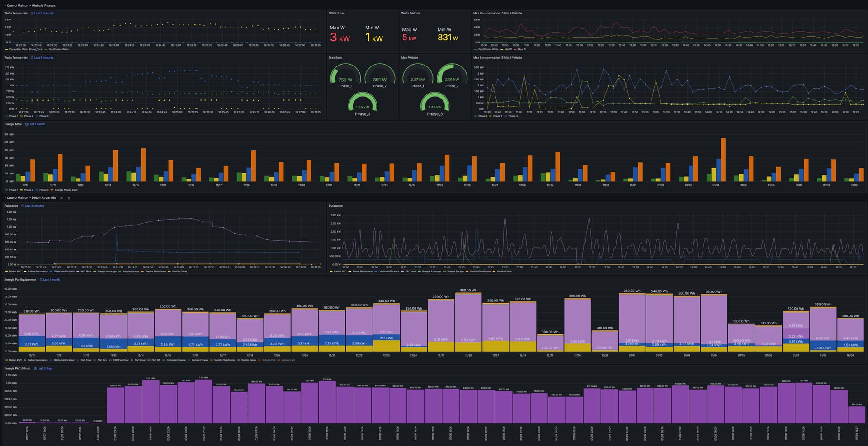Screen dimensions: 868x446
Task: Click the 720.00 Wh bar label
Action: (796, 309)
